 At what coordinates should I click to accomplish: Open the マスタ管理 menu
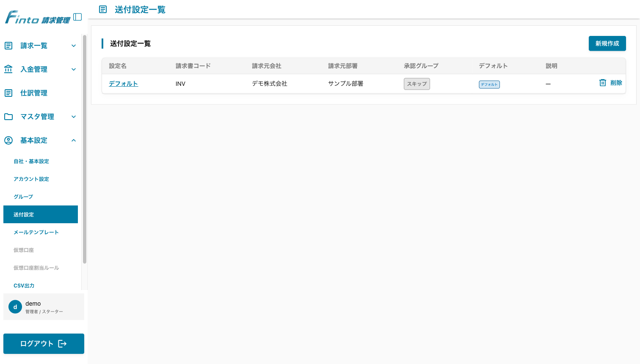pyautogui.click(x=41, y=117)
